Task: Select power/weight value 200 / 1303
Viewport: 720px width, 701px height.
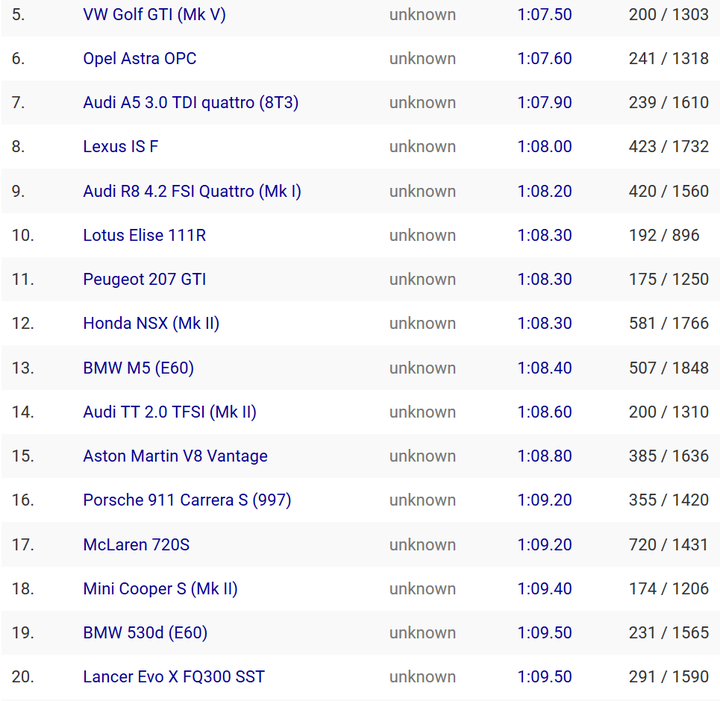Action: [669, 15]
